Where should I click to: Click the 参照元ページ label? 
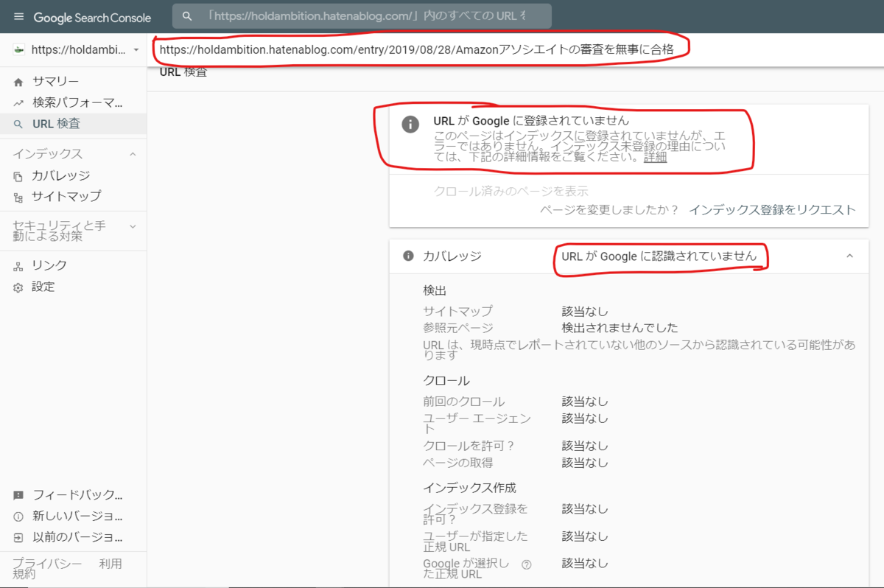coord(458,328)
